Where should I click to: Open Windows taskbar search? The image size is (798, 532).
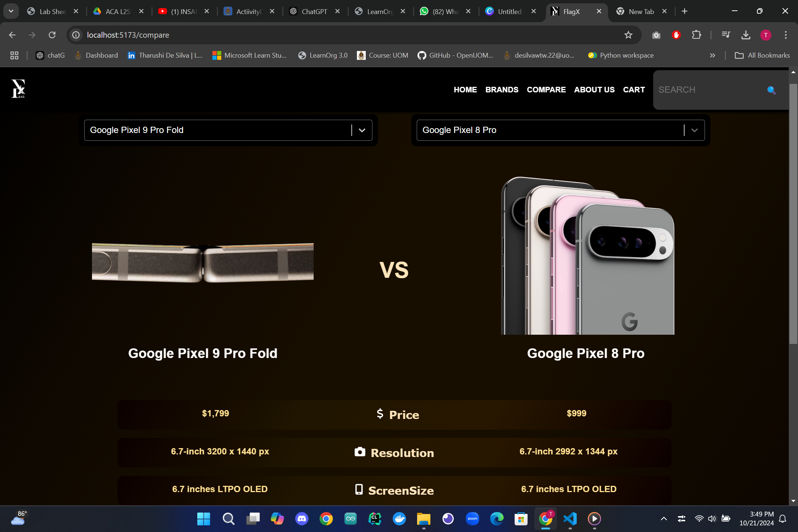(x=228, y=519)
